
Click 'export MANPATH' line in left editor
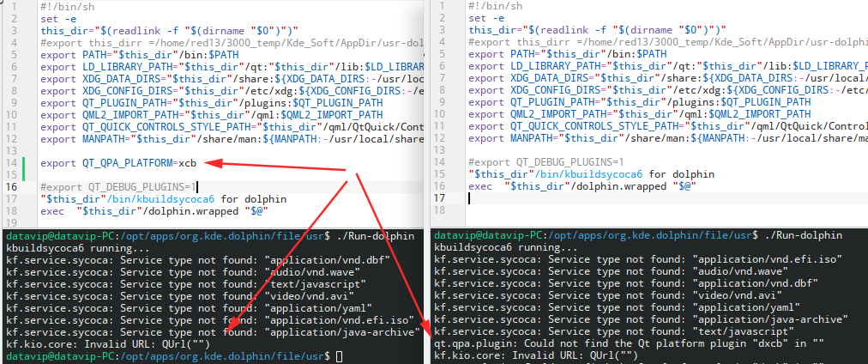(x=232, y=139)
